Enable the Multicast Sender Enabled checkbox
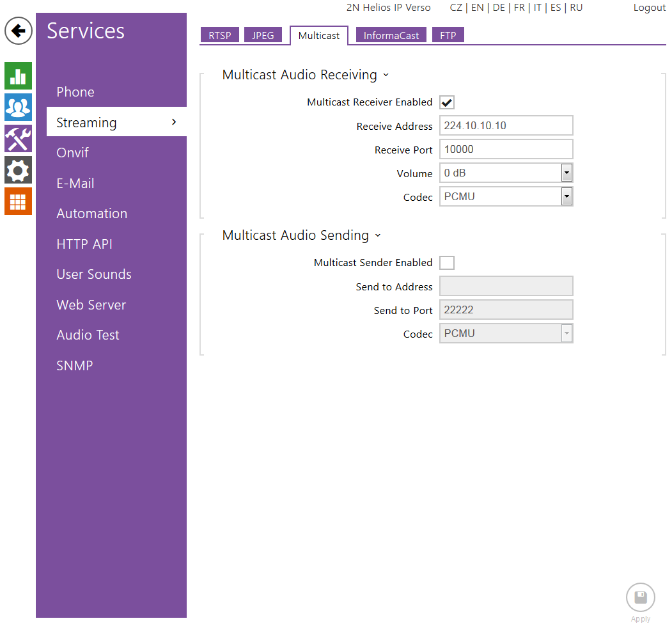 point(447,263)
